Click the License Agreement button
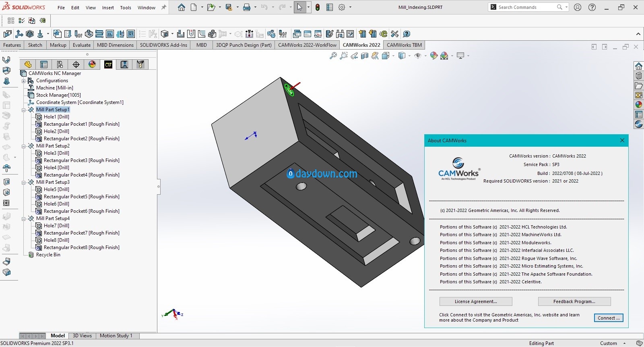Image resolution: width=644 pixels, height=347 pixels. coord(476,301)
